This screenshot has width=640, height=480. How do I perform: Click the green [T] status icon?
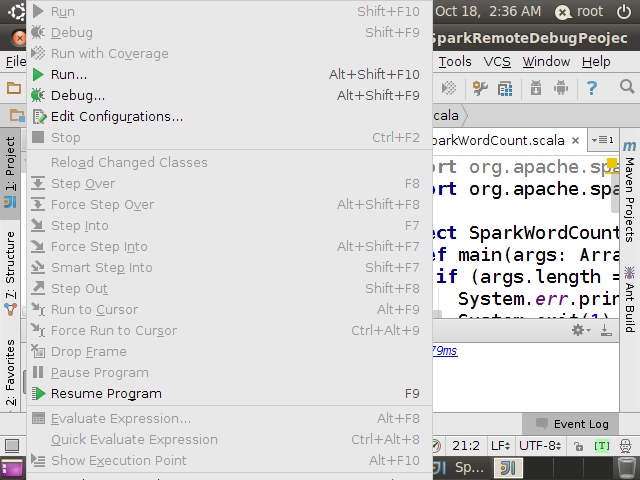click(602, 446)
